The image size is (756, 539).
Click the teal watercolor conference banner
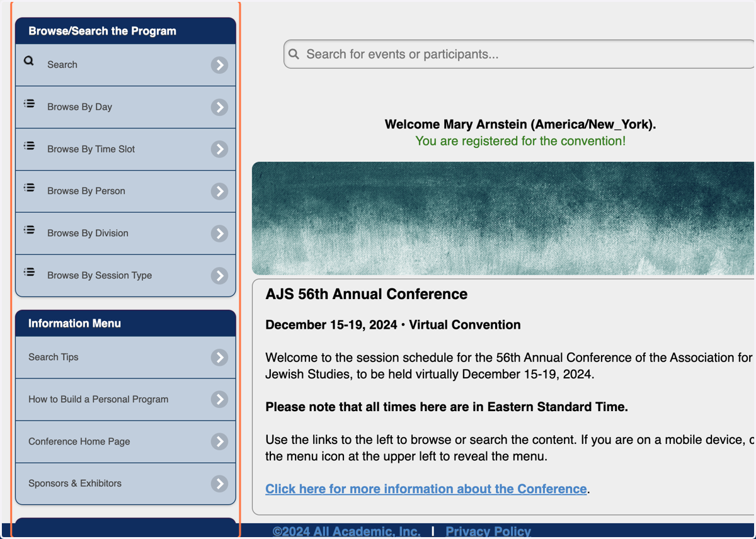coord(503,218)
